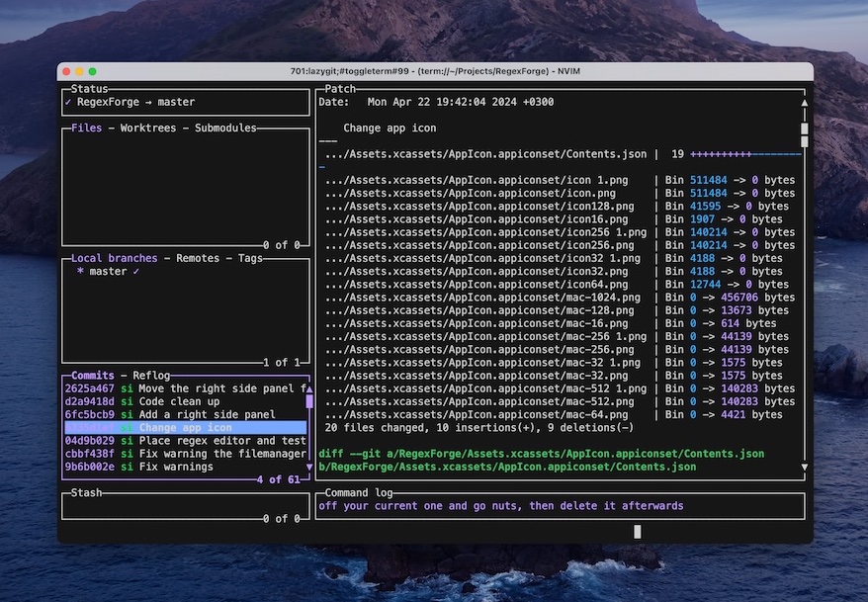
Task: Click the Contents.json stat line
Action: pos(561,154)
